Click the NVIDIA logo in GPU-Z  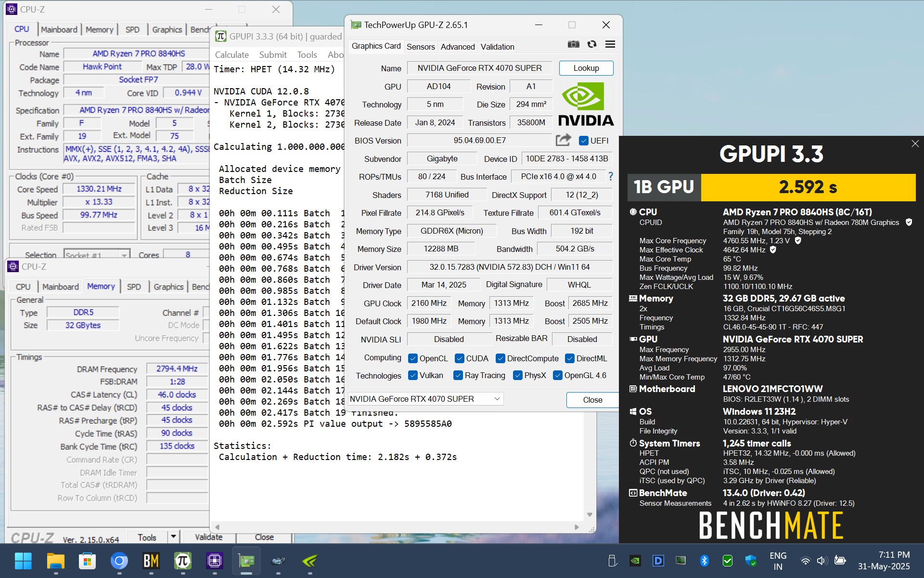point(586,104)
